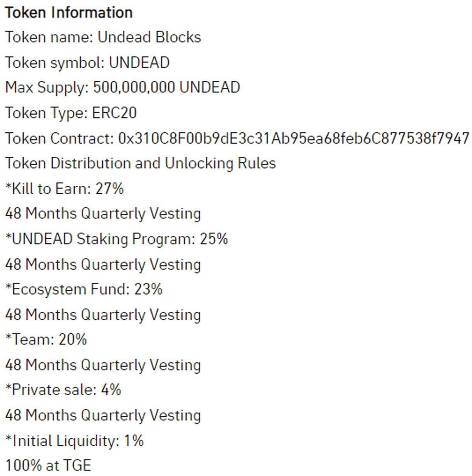
Task: Click the vesting line under Ecosystem Fund
Action: pos(103,315)
